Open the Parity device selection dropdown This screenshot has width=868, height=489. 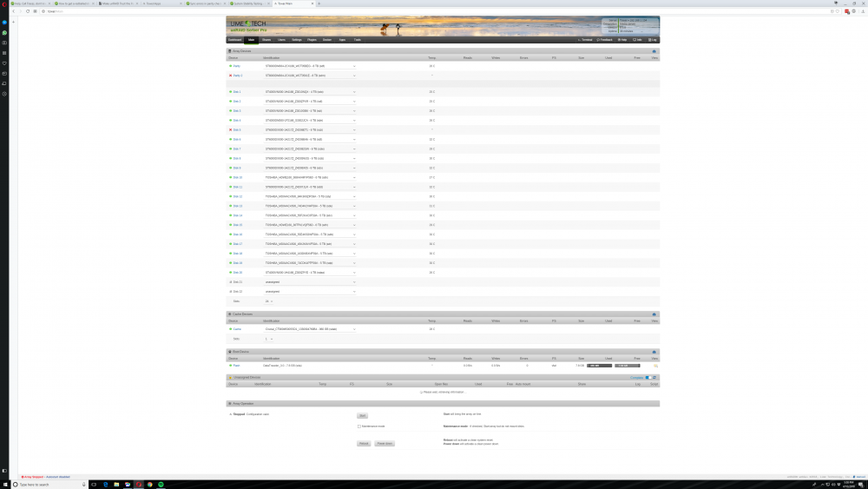[310, 66]
